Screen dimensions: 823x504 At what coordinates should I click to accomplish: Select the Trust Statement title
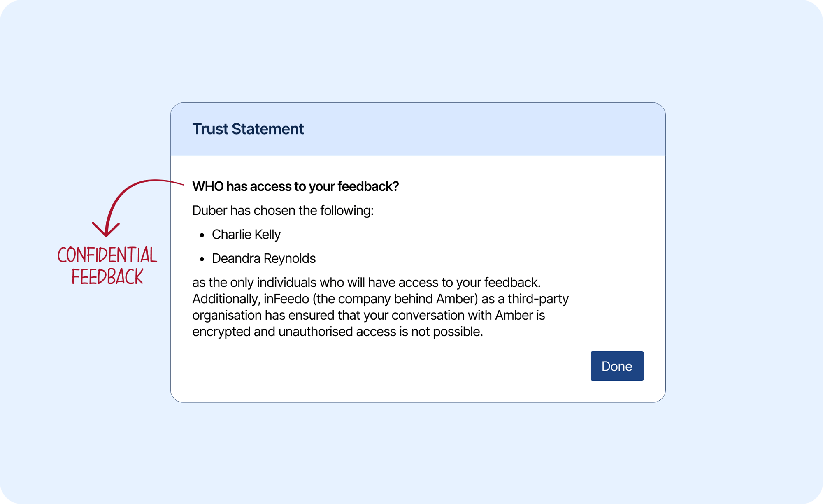pos(248,129)
